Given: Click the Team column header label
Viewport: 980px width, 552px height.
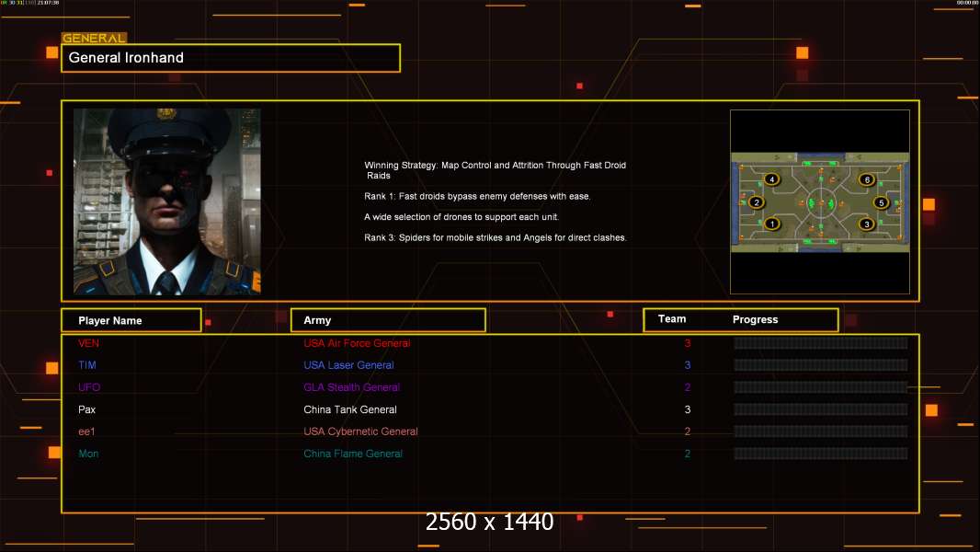Looking at the screenshot, I should point(672,319).
